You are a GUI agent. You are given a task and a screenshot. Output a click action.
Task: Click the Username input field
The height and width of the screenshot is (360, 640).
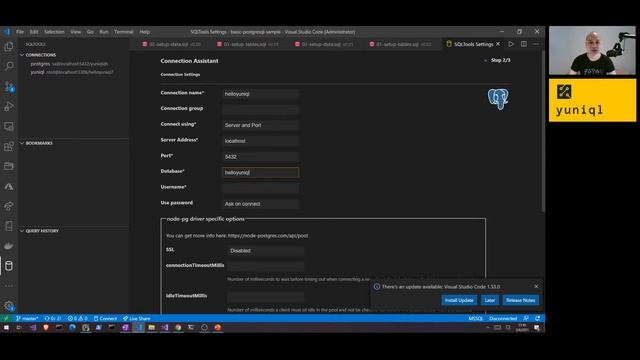pyautogui.click(x=260, y=188)
